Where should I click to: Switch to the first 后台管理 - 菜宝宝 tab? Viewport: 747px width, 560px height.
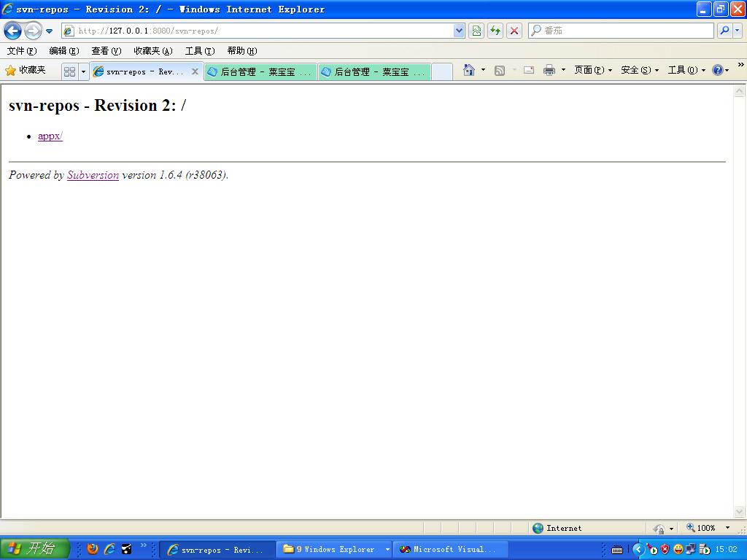pyautogui.click(x=260, y=72)
